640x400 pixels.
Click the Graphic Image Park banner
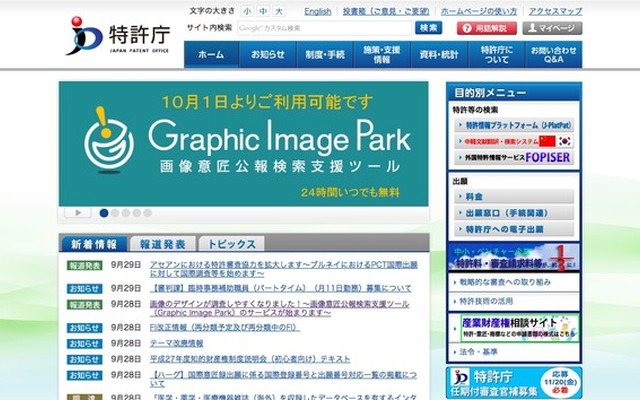point(244,144)
